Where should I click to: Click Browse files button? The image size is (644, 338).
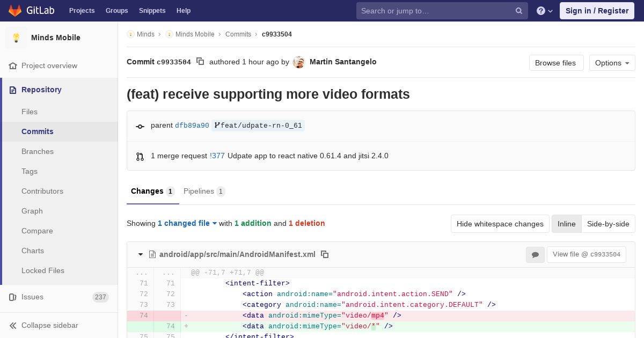coord(556,63)
